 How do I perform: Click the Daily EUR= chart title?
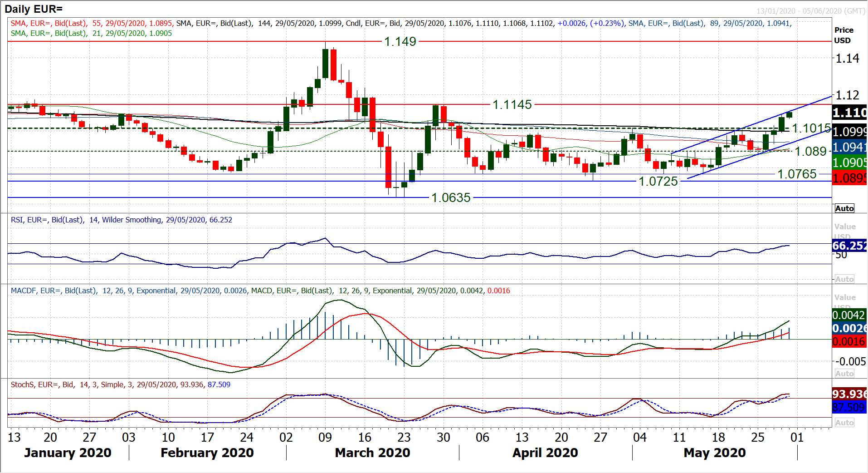point(34,9)
